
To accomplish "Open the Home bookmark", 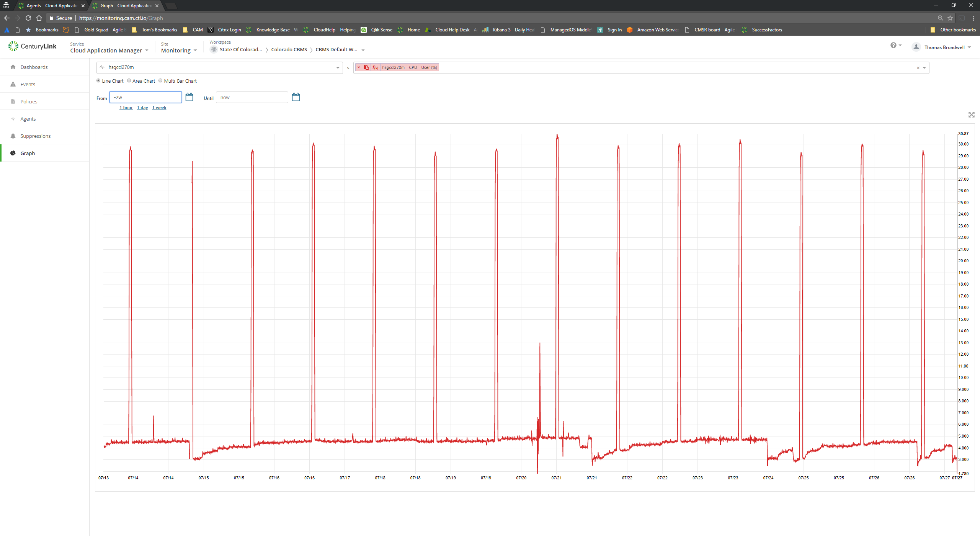I will click(x=409, y=30).
